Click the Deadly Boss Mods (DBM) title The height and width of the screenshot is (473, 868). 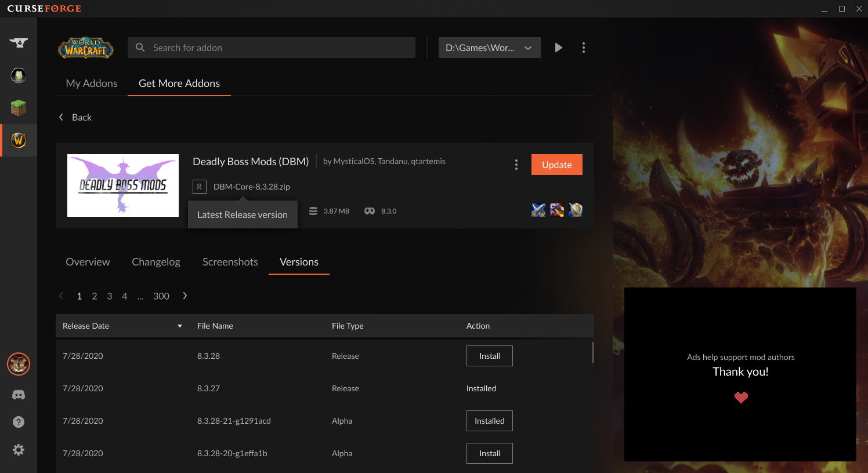click(x=251, y=162)
